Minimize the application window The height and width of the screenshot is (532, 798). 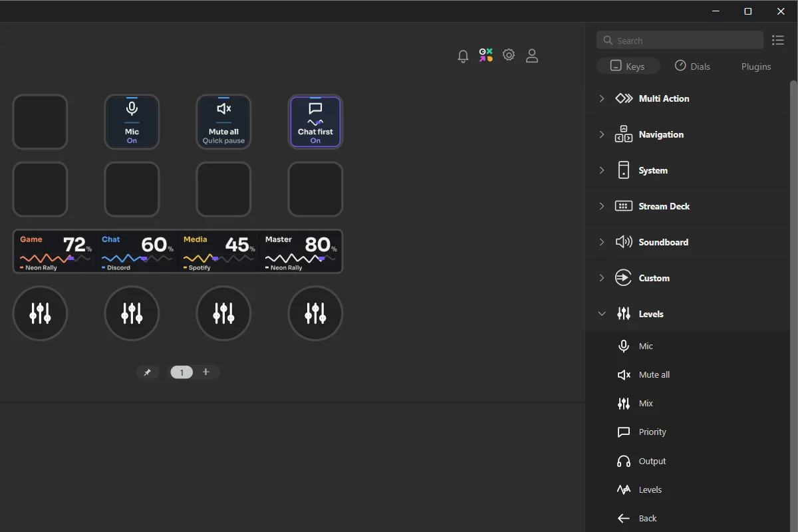click(x=716, y=11)
